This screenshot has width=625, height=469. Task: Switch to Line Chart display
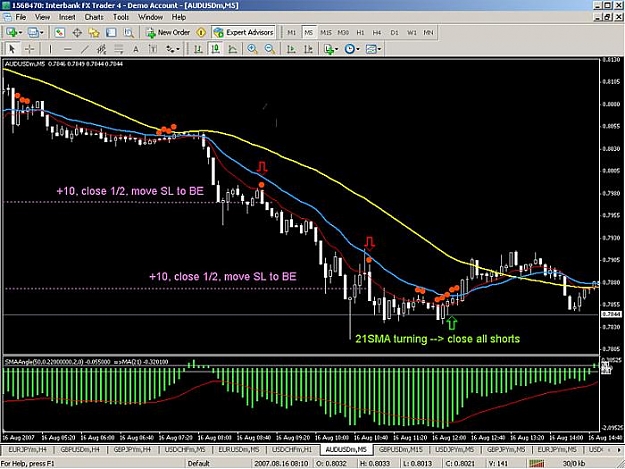[233, 49]
